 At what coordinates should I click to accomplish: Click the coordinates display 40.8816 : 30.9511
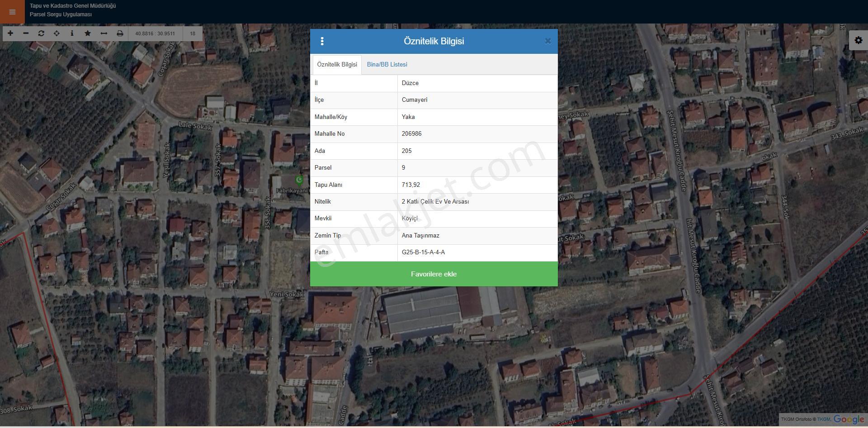[x=155, y=33]
